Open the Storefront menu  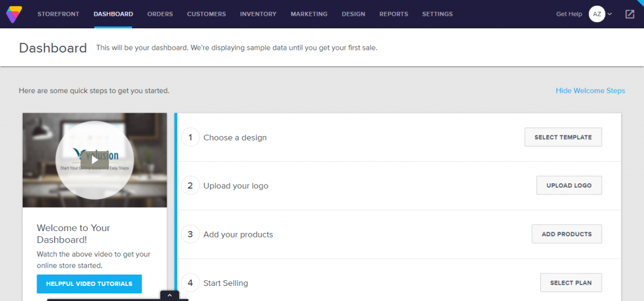tap(58, 14)
